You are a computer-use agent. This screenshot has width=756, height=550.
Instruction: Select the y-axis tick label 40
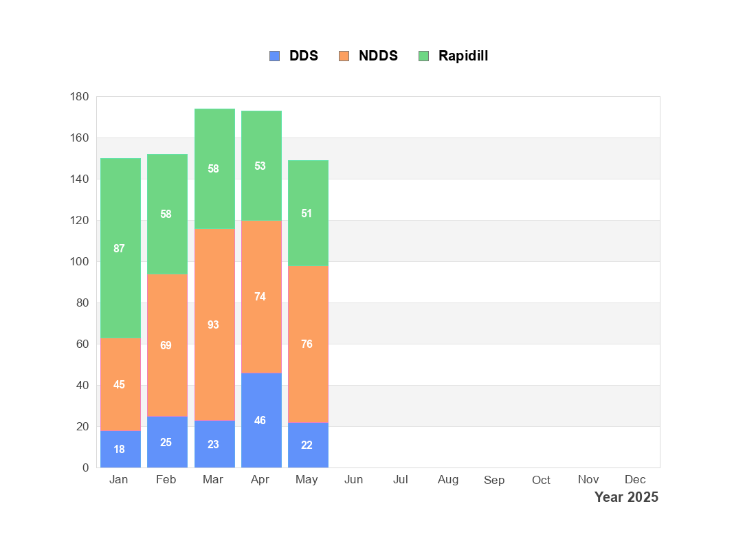point(82,385)
